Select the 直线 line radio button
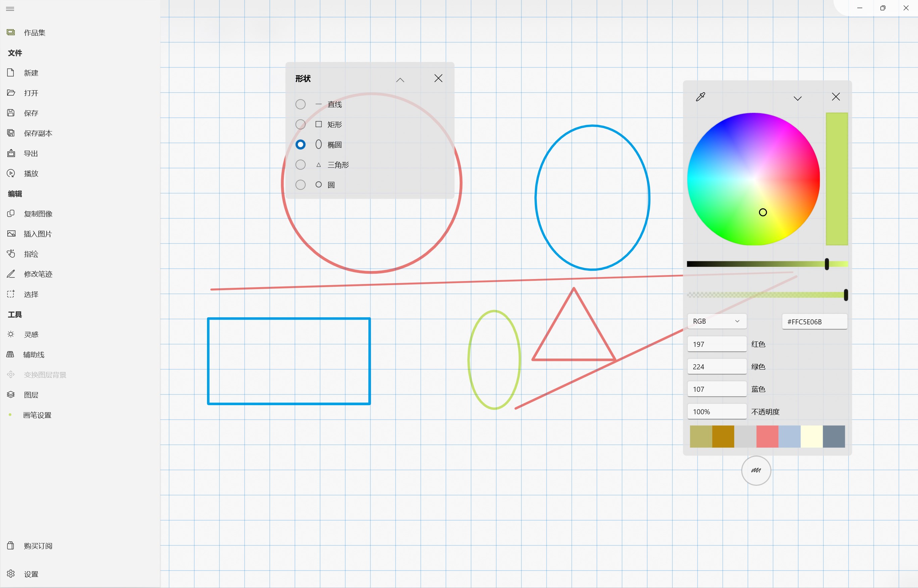 301,104
